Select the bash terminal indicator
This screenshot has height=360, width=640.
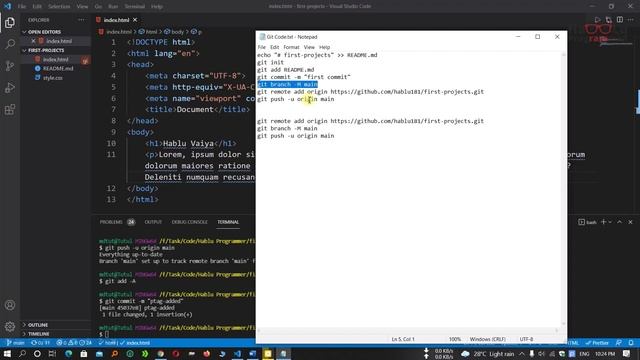[587, 222]
